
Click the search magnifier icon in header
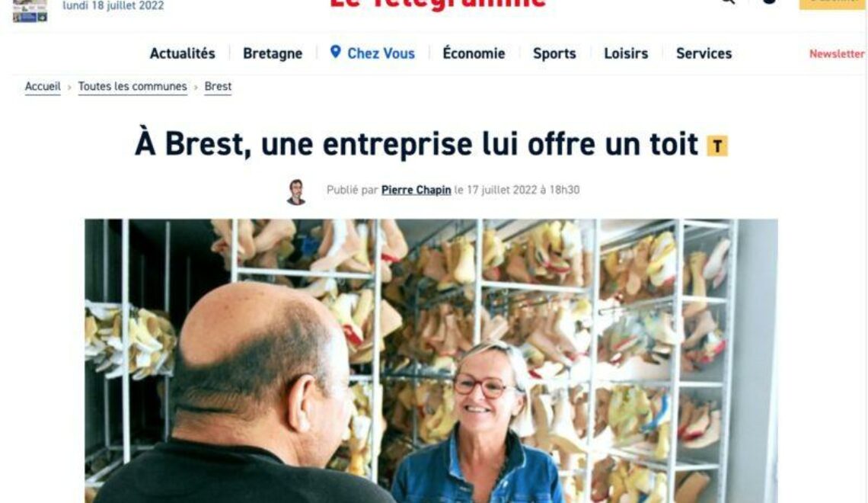727,2
